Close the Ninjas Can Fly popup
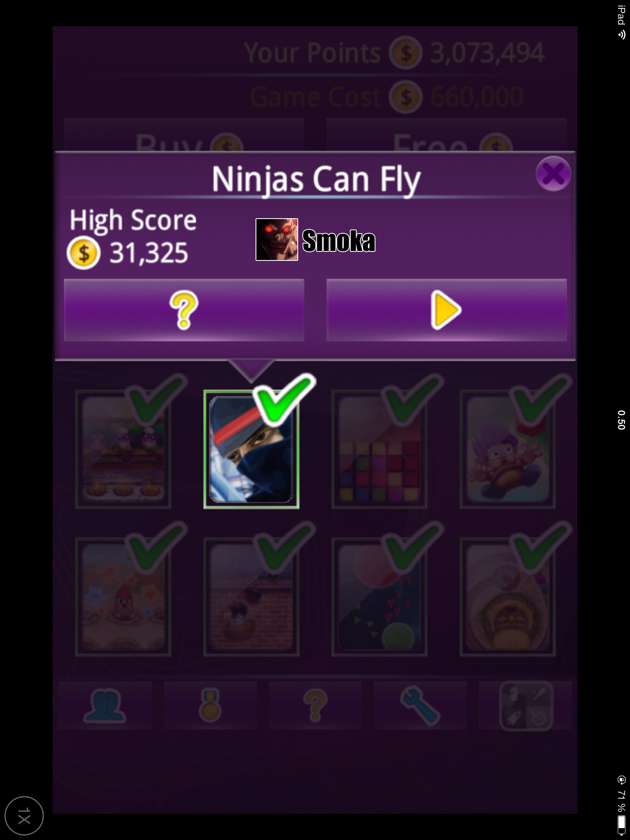The image size is (630, 840). (553, 174)
